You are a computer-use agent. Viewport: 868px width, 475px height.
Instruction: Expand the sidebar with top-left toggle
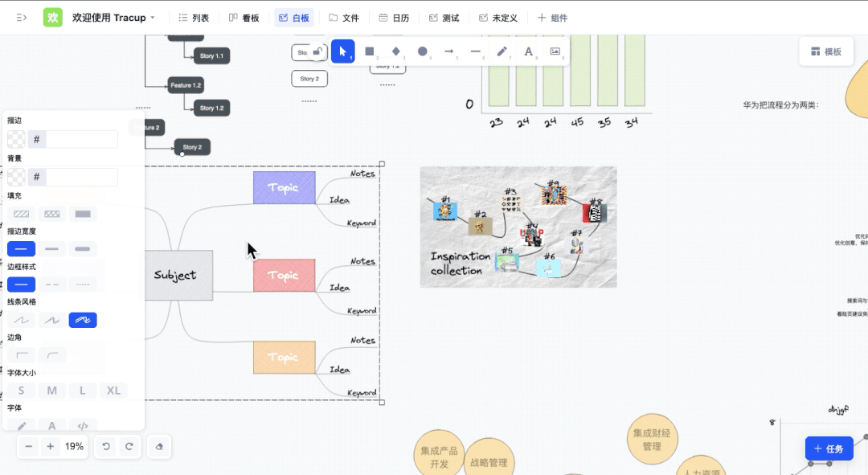click(22, 18)
